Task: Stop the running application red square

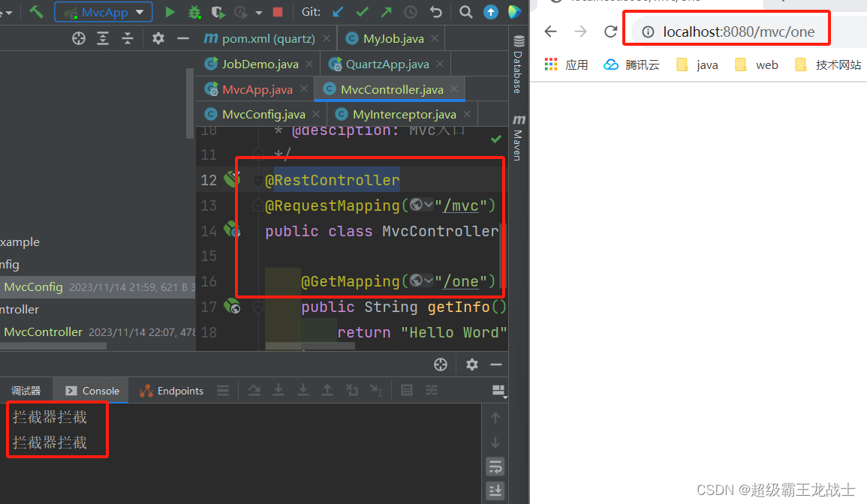Action: [278, 11]
